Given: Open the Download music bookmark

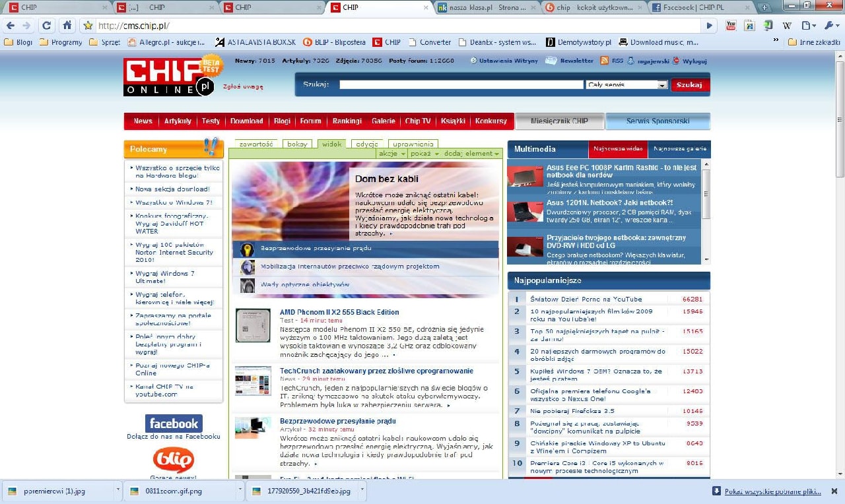Looking at the screenshot, I should pyautogui.click(x=658, y=42).
